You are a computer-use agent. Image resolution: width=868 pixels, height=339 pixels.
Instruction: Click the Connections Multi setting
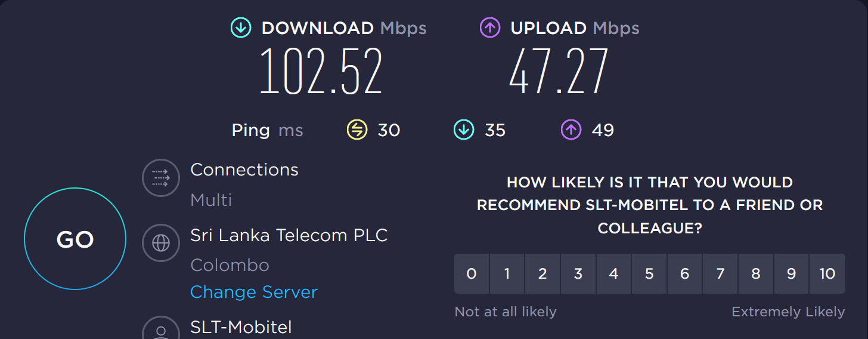211,199
